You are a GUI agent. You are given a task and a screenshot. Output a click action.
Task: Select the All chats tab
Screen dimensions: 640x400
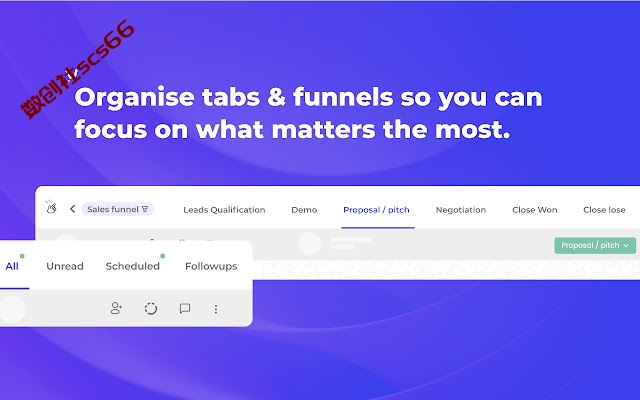click(x=12, y=266)
